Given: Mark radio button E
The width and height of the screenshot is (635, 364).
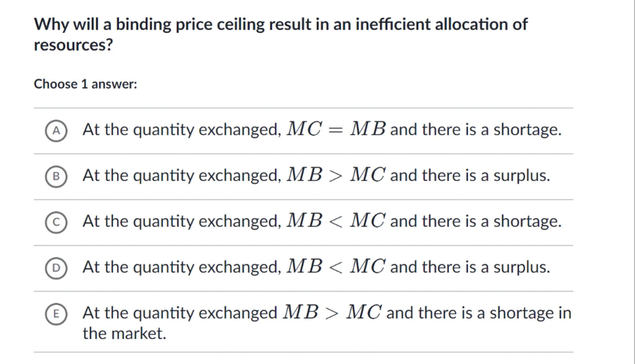Looking at the screenshot, I should coord(56,314).
